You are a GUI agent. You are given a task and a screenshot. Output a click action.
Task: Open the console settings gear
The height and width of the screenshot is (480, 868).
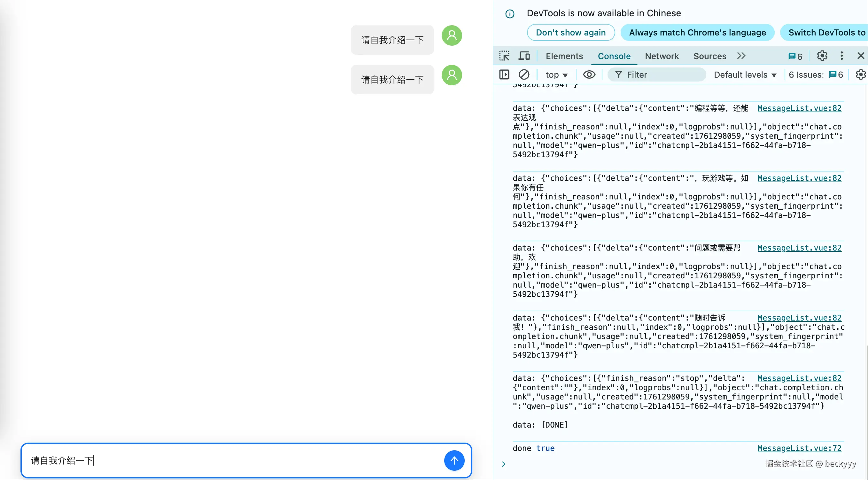click(x=860, y=74)
